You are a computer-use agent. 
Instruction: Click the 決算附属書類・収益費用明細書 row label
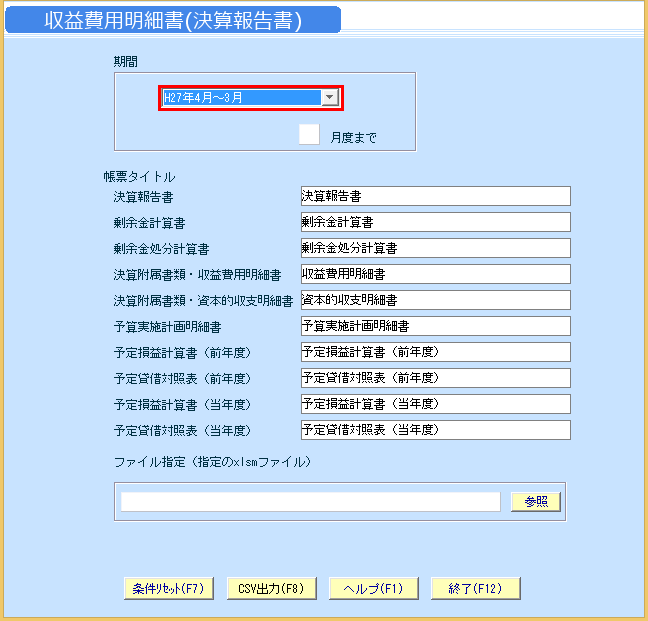point(198,275)
